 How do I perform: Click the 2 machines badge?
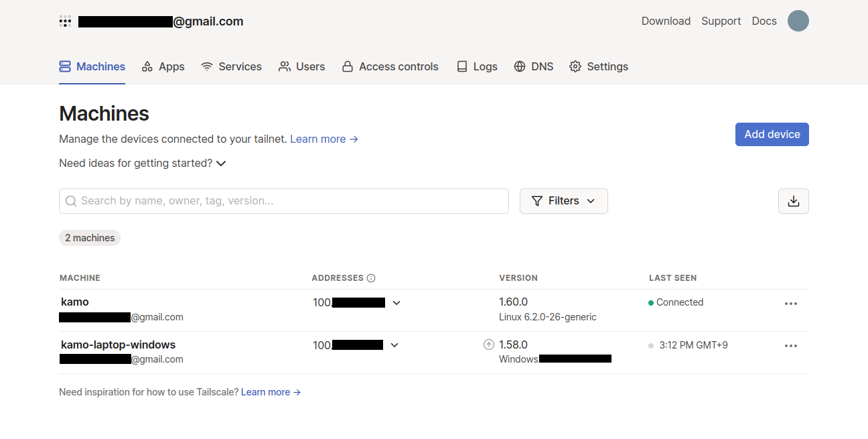[x=90, y=238]
